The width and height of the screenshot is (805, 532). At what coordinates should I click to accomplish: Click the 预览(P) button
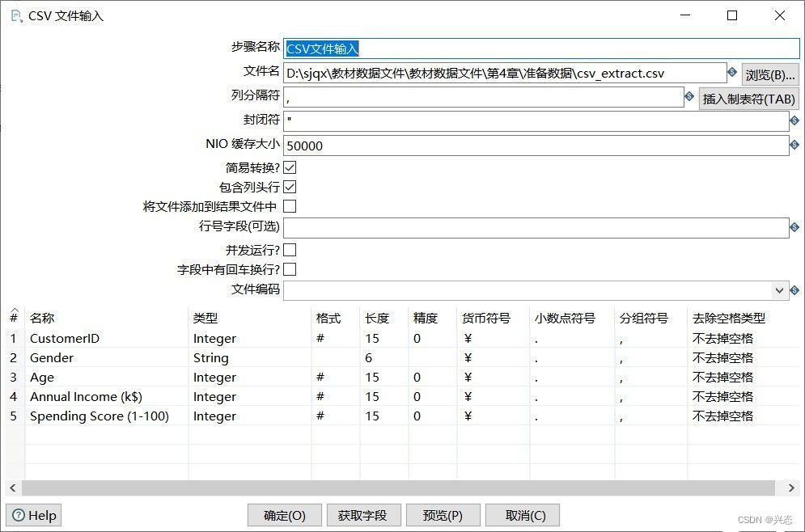tap(443, 515)
